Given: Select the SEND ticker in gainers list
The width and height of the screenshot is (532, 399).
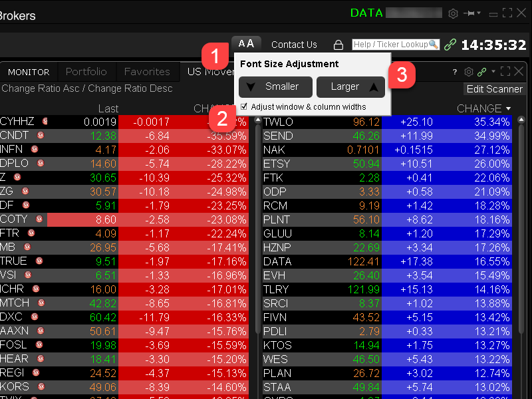Looking at the screenshot, I should [x=278, y=136].
